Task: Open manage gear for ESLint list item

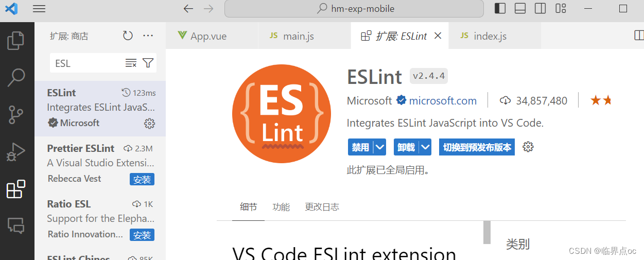Action: pyautogui.click(x=149, y=124)
